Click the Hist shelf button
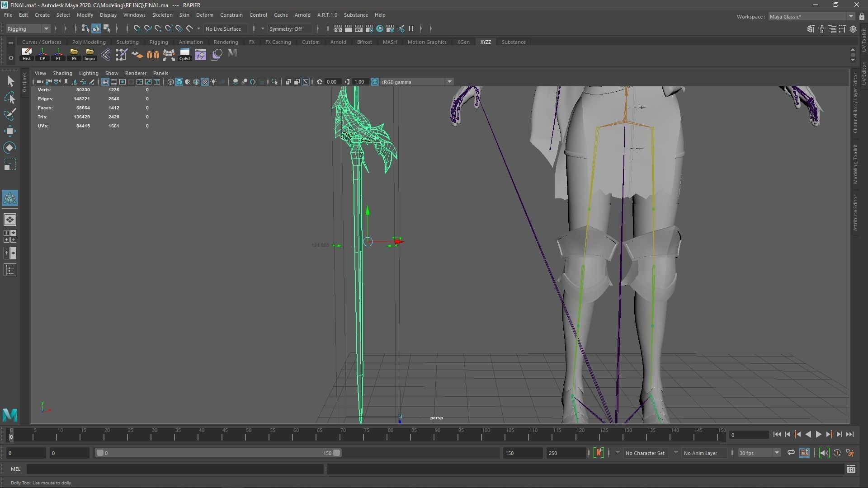Viewport: 868px width, 488px height. click(x=27, y=54)
